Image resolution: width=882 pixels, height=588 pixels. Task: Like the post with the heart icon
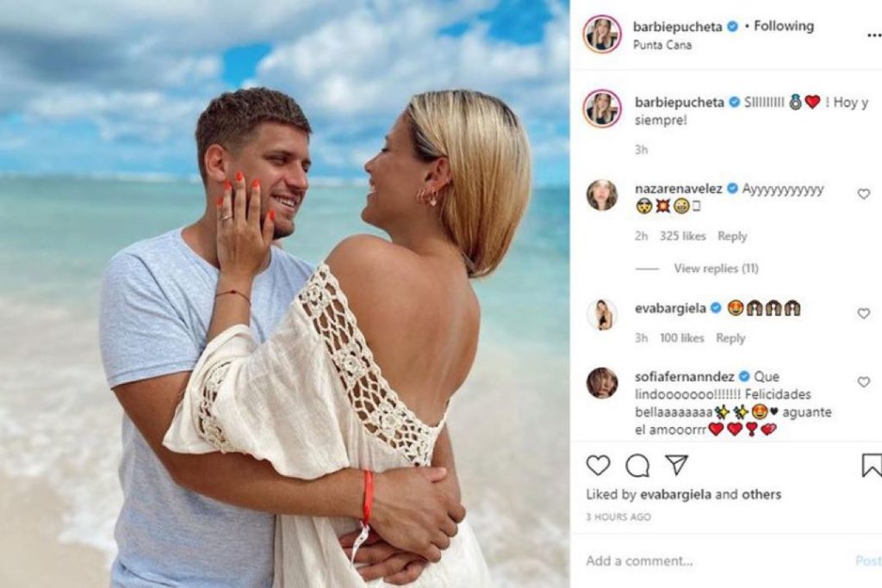[598, 466]
